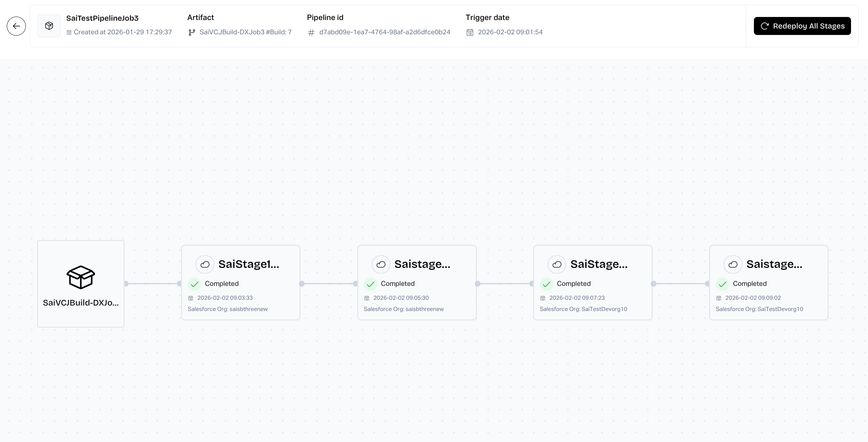The height and width of the screenshot is (442, 868).
Task: Click the git branch icon under Artifact
Action: coord(192,32)
